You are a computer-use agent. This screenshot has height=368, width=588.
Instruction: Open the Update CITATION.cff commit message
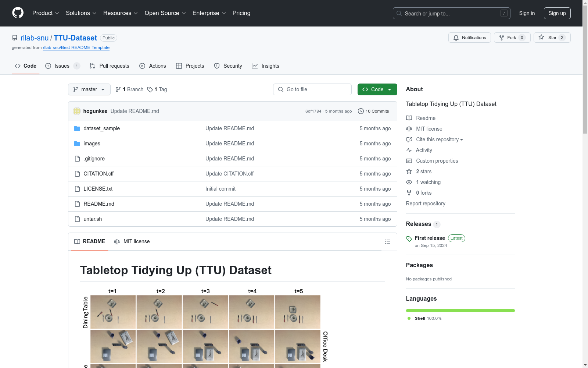[x=229, y=174]
